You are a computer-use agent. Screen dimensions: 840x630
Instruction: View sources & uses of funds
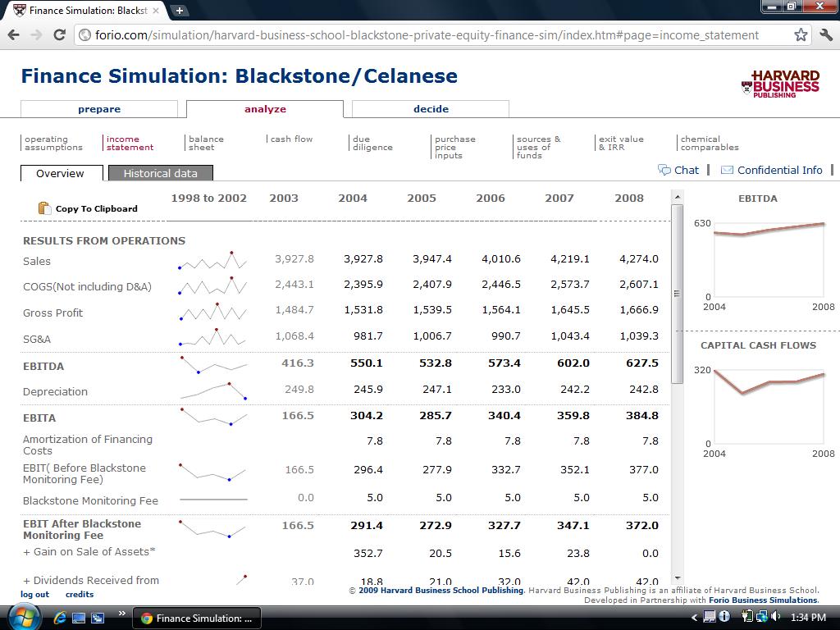[x=538, y=147]
